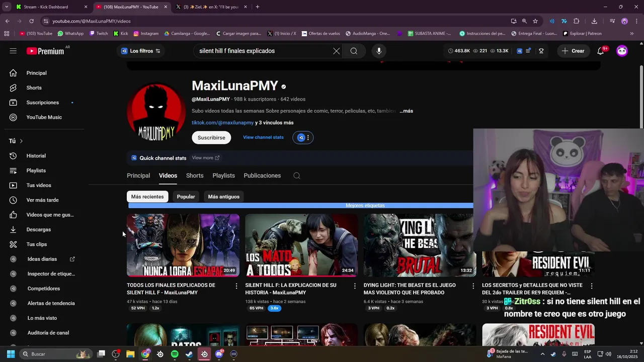
Task: Open Discord from the taskbar
Action: click(x=219, y=354)
